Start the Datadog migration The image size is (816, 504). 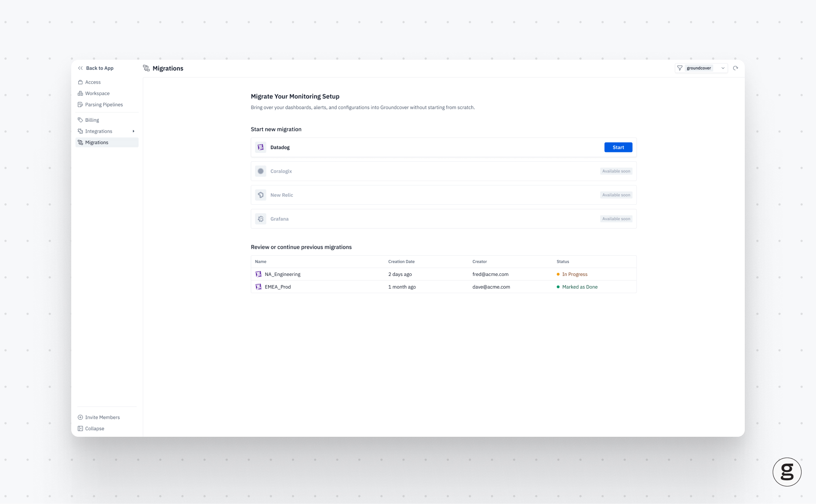[618, 147]
